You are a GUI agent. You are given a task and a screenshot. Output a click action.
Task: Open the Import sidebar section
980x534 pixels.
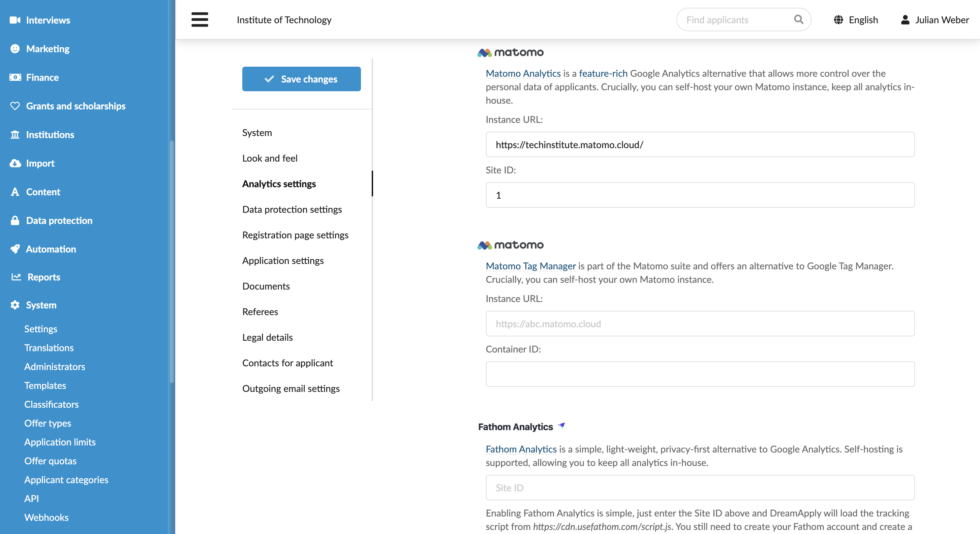(40, 163)
